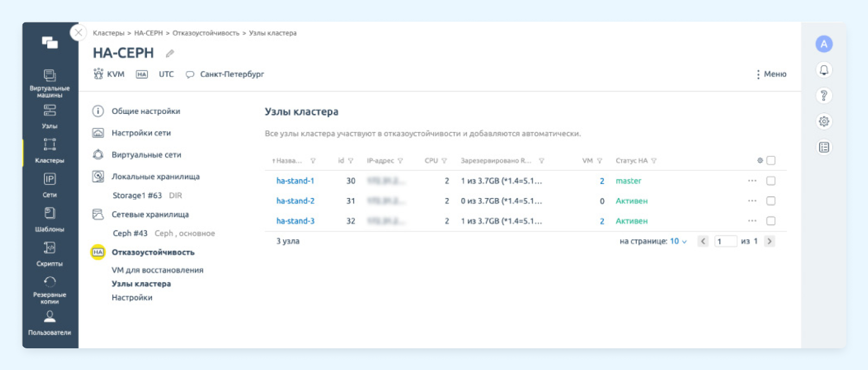Click the table column settings gear
This screenshot has height=370, width=868.
coord(760,161)
